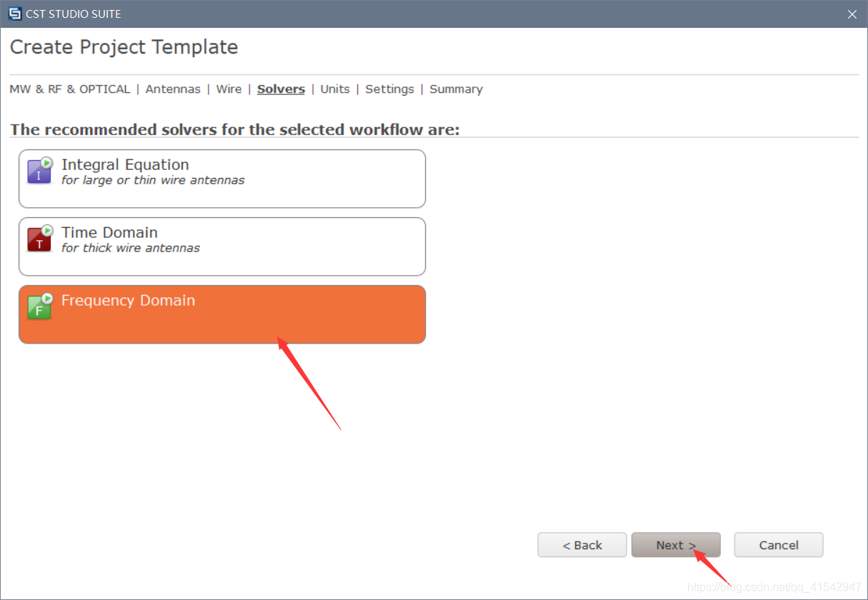Screen dimensions: 868x600
Task: Click the Integral Equation solver icon
Action: click(x=40, y=171)
